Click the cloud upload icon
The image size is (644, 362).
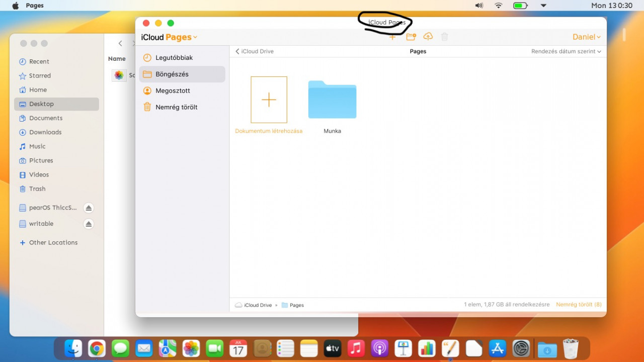[x=428, y=37]
